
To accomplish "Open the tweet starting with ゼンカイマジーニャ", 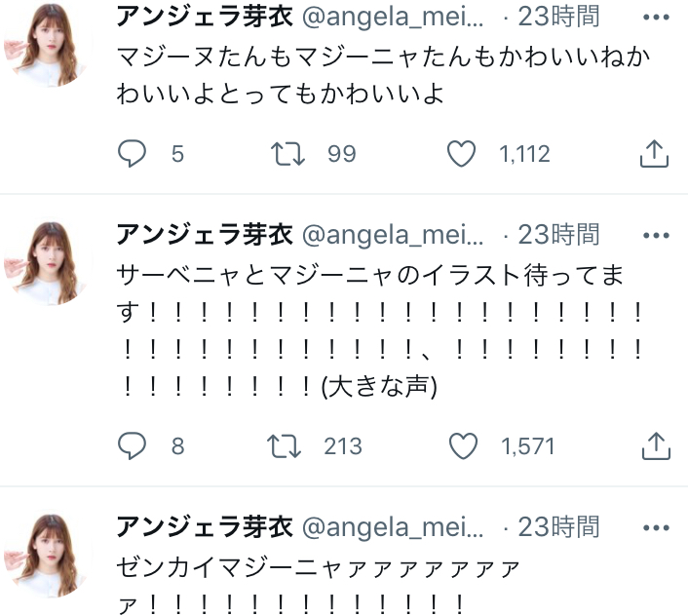I will coord(319,586).
